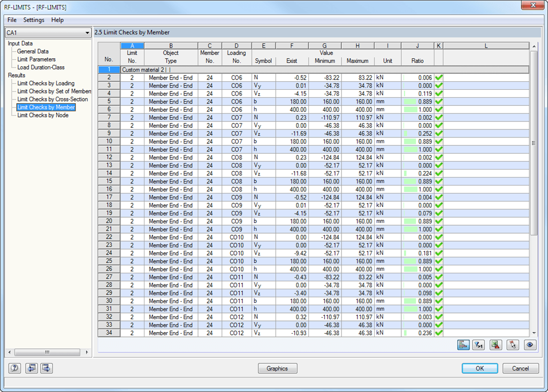Select the Custom material 2 row cell

tap(324, 70)
